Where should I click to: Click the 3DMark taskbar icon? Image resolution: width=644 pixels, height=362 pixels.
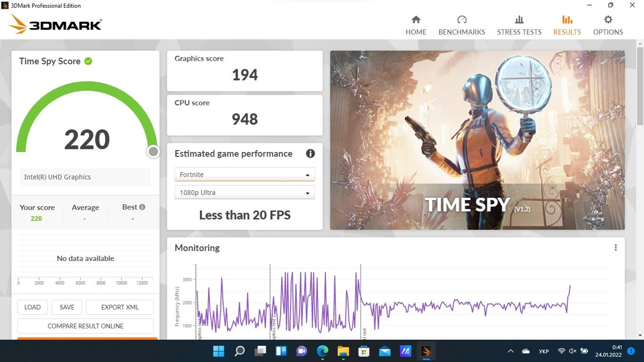coord(426,351)
